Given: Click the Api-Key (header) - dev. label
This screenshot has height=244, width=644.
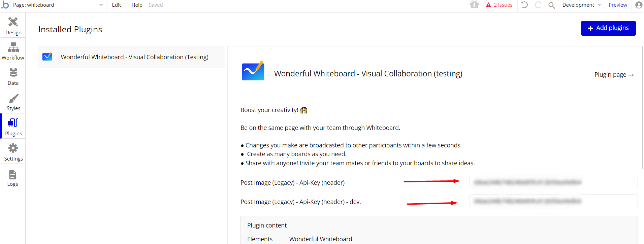Looking at the screenshot, I should click(x=300, y=202).
